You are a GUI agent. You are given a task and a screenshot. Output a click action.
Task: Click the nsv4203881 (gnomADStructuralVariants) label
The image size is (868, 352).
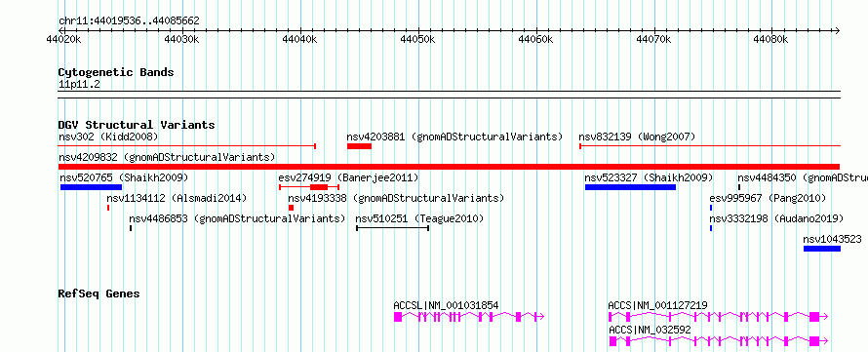454,137
